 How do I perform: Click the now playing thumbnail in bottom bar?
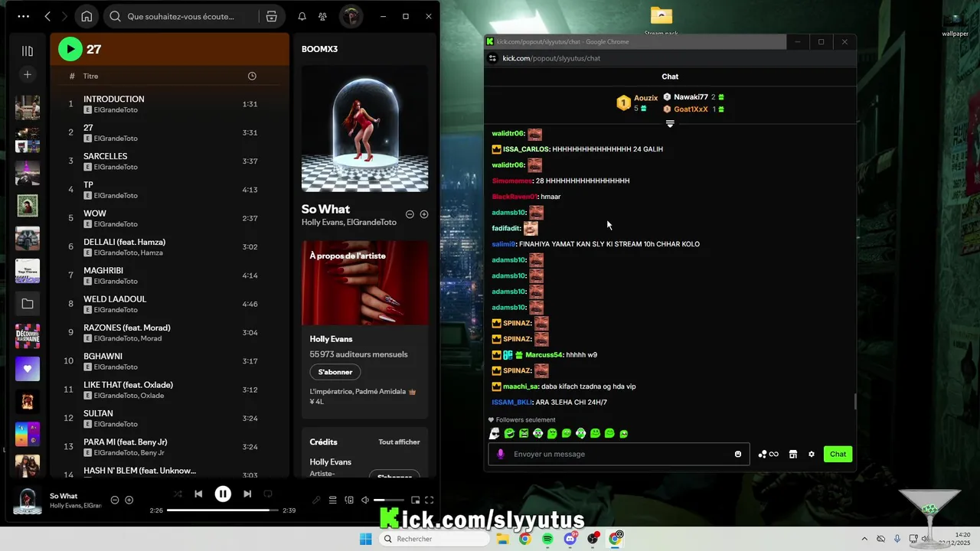[28, 501]
